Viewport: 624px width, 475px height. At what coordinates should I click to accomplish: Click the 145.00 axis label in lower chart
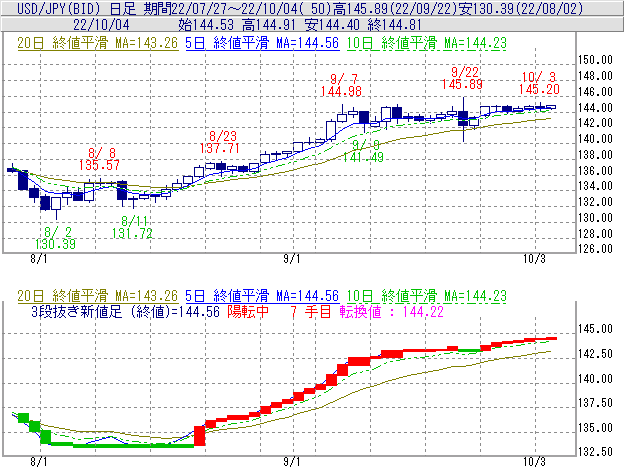595,329
